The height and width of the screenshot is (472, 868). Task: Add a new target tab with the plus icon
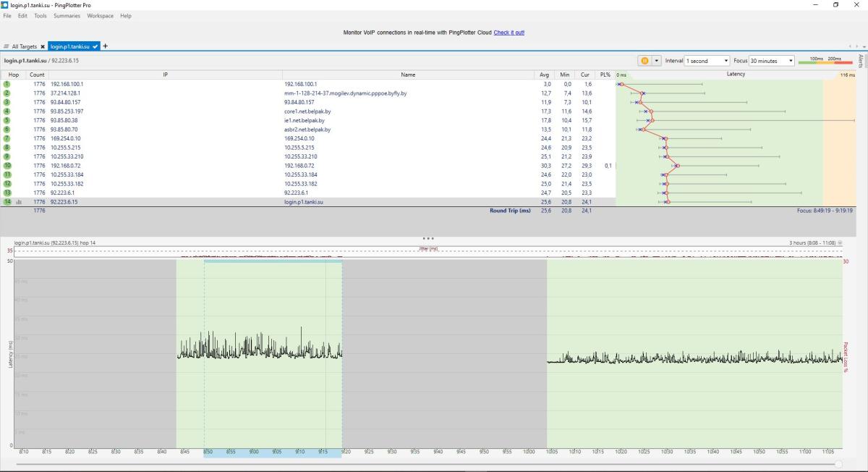click(x=106, y=46)
